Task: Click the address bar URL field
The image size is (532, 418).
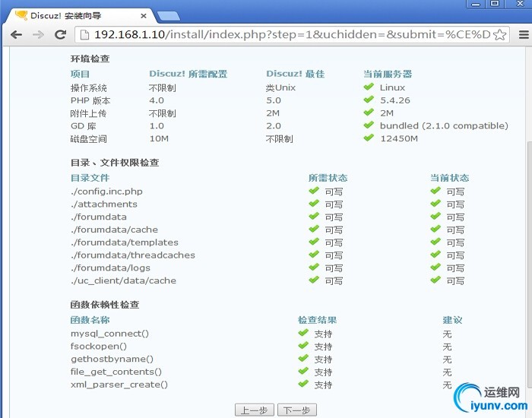Action: tap(292, 35)
